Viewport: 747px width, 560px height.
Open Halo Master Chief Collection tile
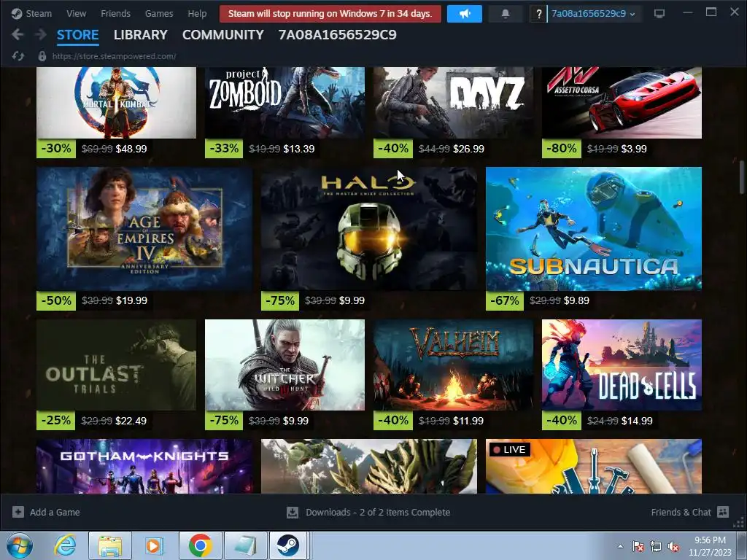(369, 228)
